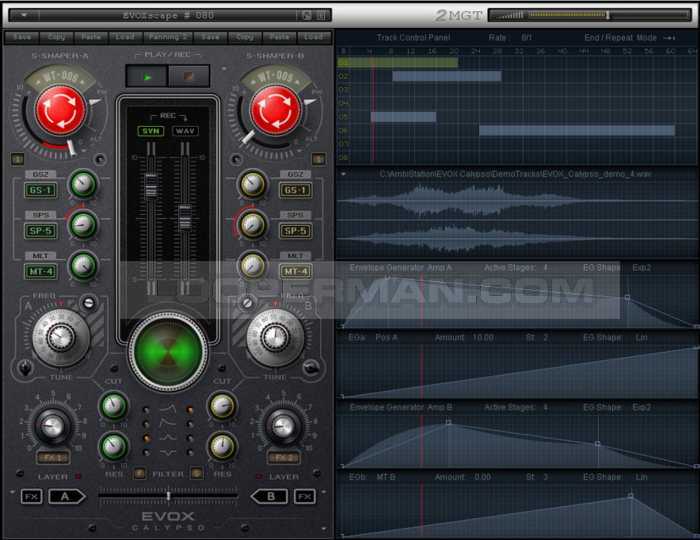Click the Paste button right of Panning 2

click(279, 37)
